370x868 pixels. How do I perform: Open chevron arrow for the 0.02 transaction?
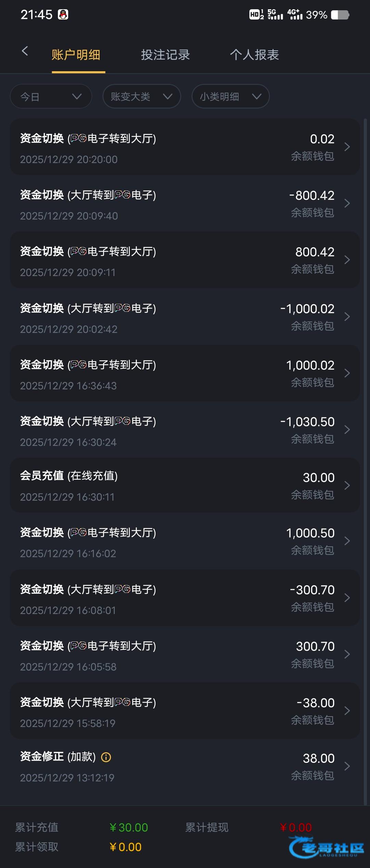[347, 147]
